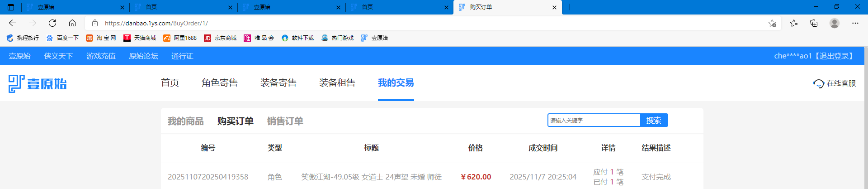
Task: Switch to 我的商品 tab
Action: pyautogui.click(x=185, y=121)
